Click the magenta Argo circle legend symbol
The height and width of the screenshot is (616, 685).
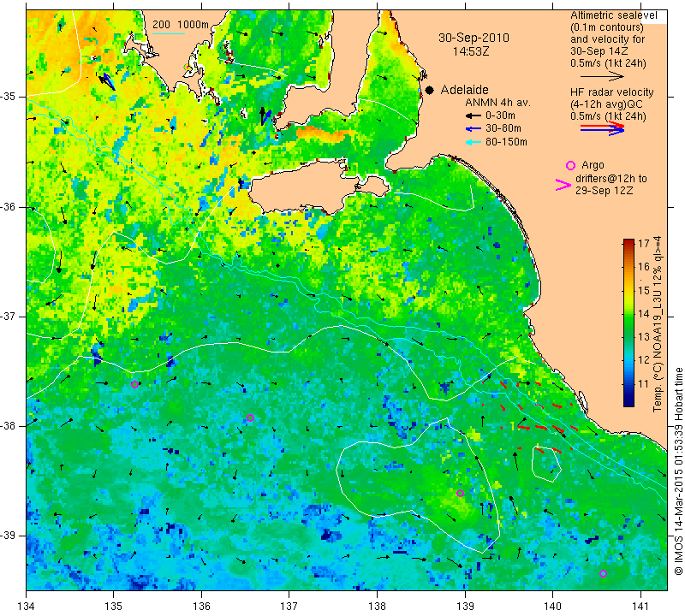(x=570, y=165)
